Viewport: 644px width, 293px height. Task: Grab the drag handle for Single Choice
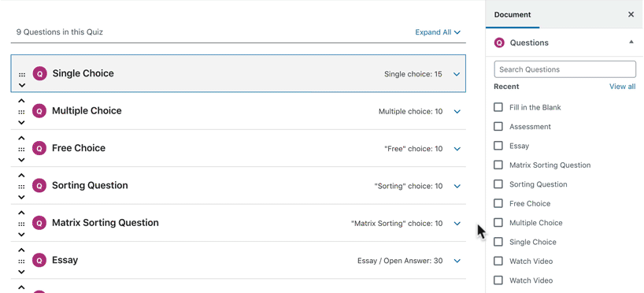point(22,75)
